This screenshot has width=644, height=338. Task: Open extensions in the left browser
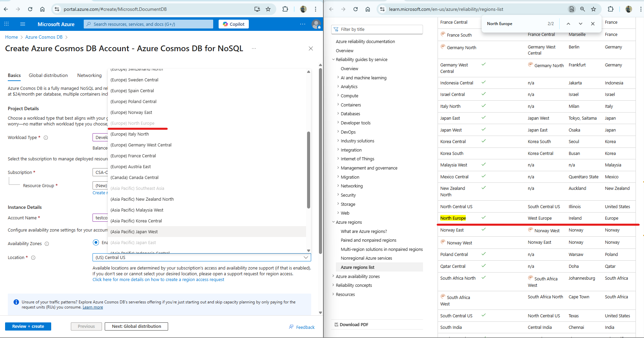tap(285, 9)
